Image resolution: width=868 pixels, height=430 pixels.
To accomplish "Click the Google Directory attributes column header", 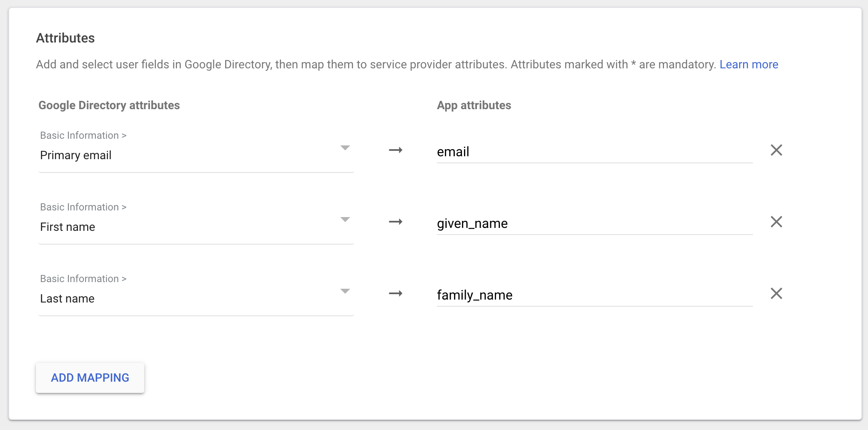I will click(109, 105).
